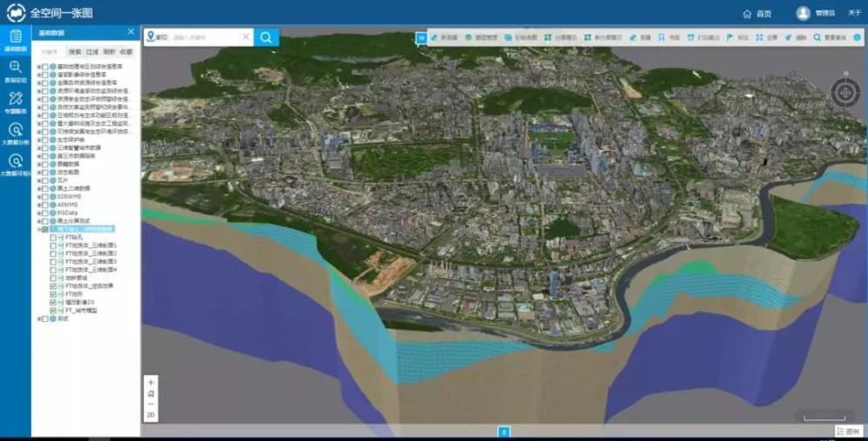868x441 pixels.
Task: Click the 清除 clear tool
Action: 795,37
